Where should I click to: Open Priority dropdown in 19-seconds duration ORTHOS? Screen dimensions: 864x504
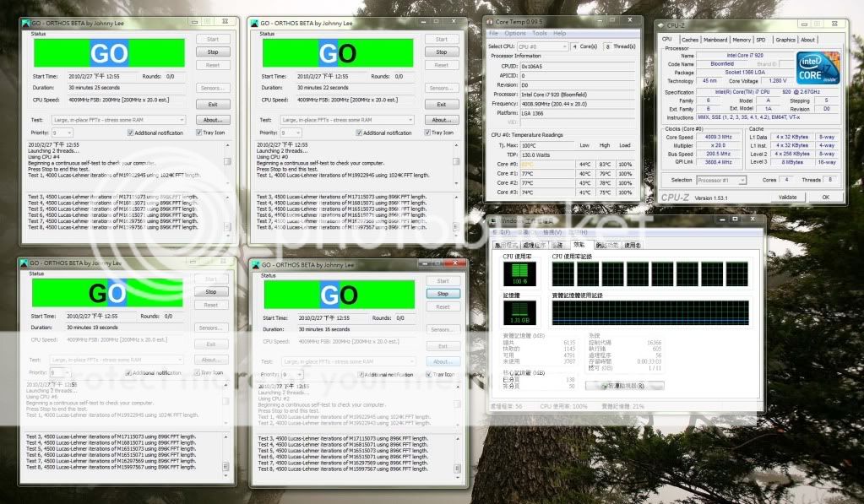click(x=61, y=373)
